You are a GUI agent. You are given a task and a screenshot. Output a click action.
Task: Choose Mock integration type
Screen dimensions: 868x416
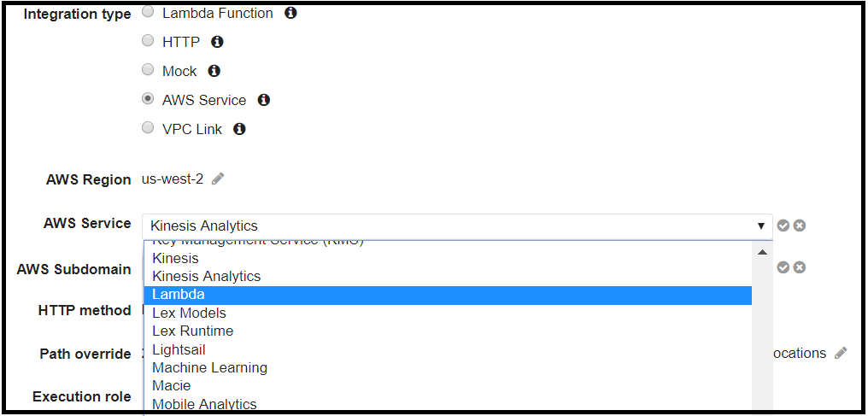(x=148, y=70)
